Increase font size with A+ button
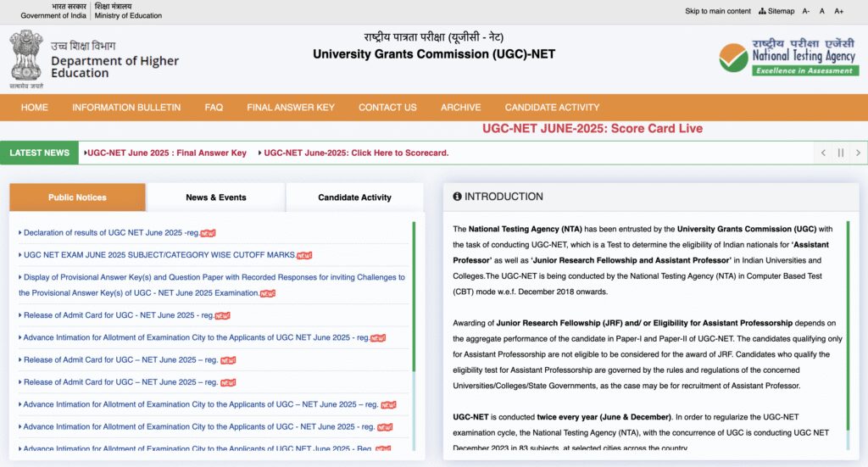Image resolution: width=868 pixels, height=467 pixels. pyautogui.click(x=838, y=11)
